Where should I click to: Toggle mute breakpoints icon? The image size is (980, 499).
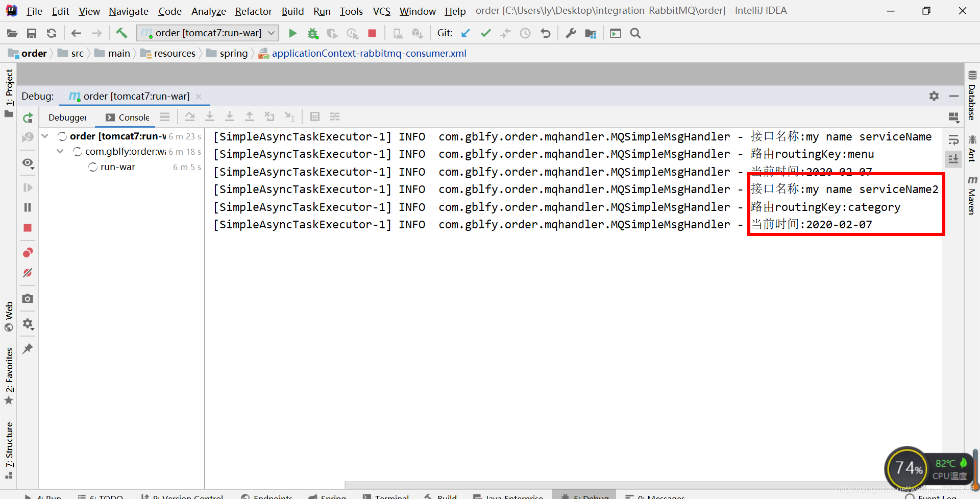(28, 273)
